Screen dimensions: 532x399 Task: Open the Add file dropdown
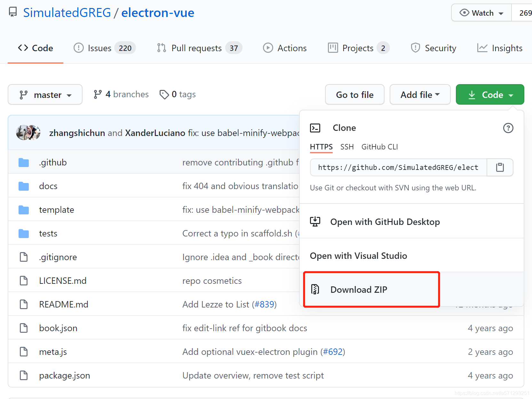click(420, 95)
